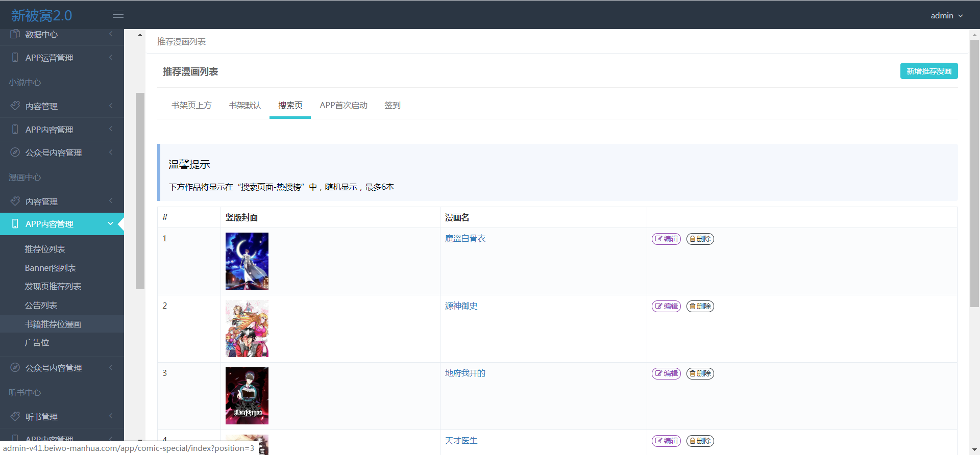The width and height of the screenshot is (980, 455).
Task: Switch to 书架默认 tab
Action: click(x=245, y=105)
